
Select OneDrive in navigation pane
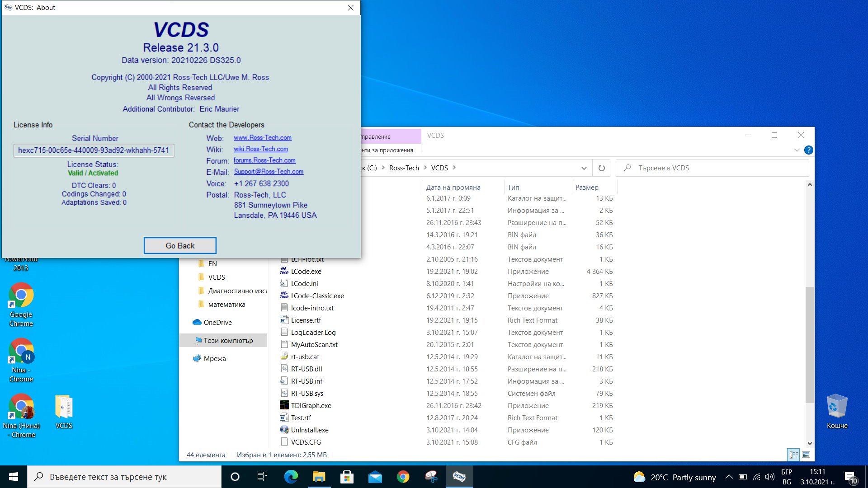[x=217, y=323]
